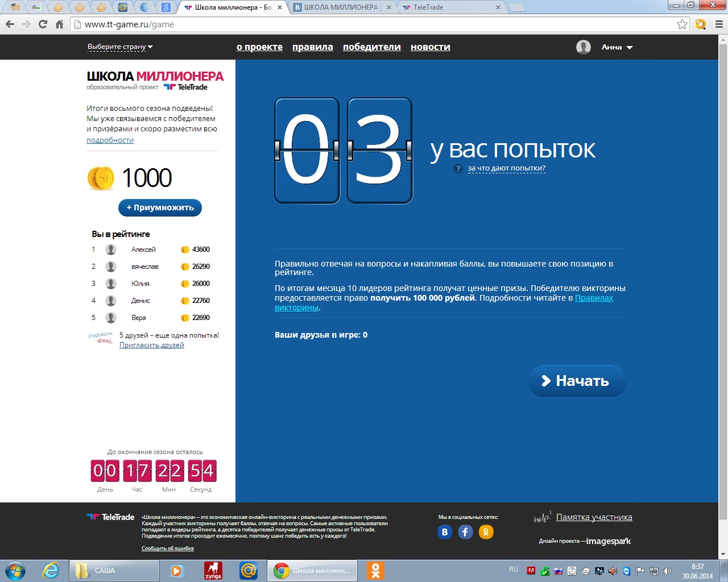Screen dimensions: 728x582
Task: Open the Windows Start menu
Action: click(15, 571)
